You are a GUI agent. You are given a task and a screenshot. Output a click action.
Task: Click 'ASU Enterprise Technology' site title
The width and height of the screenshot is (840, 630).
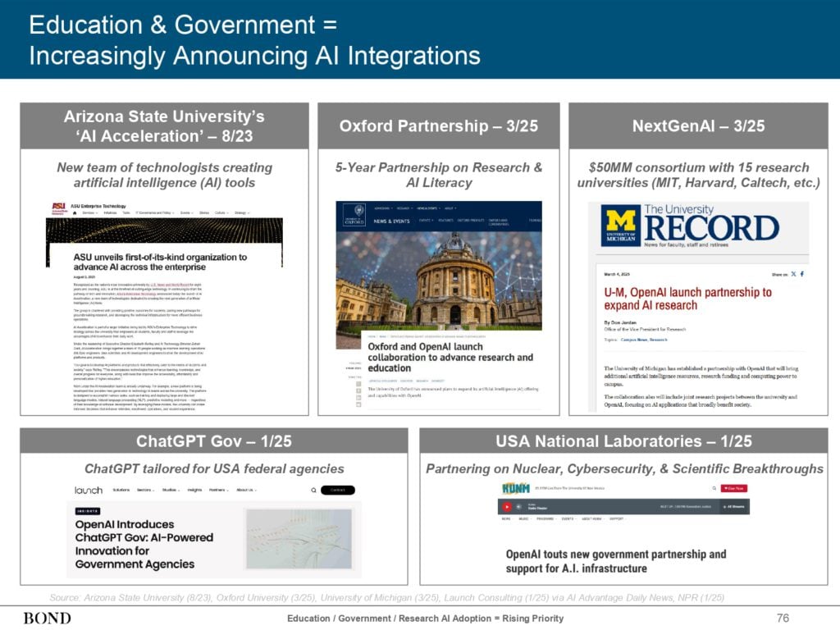[98, 206]
